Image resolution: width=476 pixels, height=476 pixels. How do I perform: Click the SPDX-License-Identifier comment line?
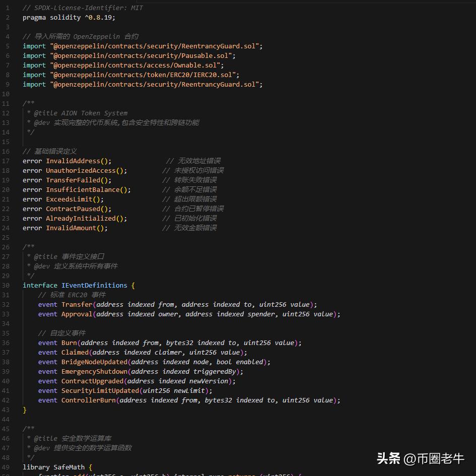[83, 8]
